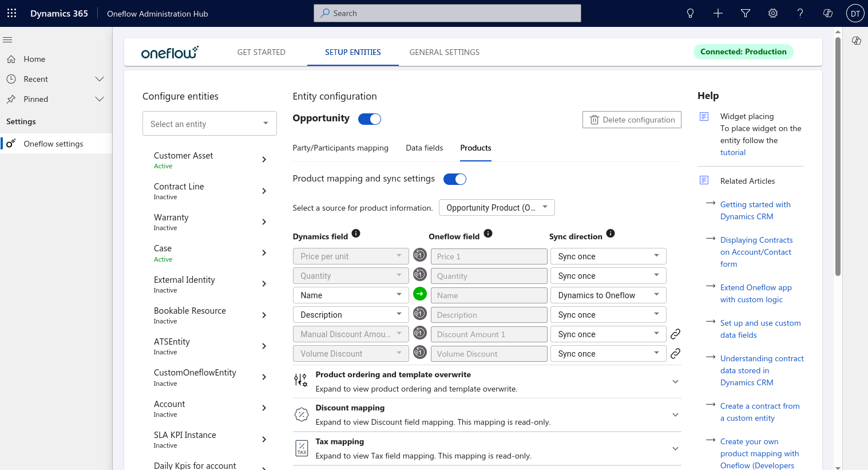
Task: Open the Data fields tab
Action: (x=425, y=148)
